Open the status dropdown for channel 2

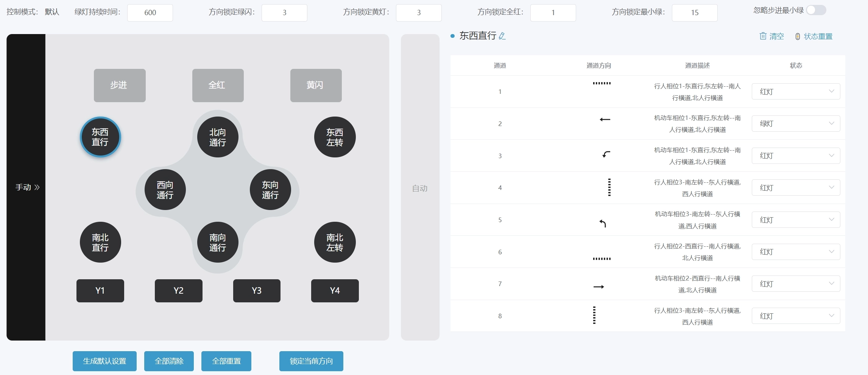(796, 123)
